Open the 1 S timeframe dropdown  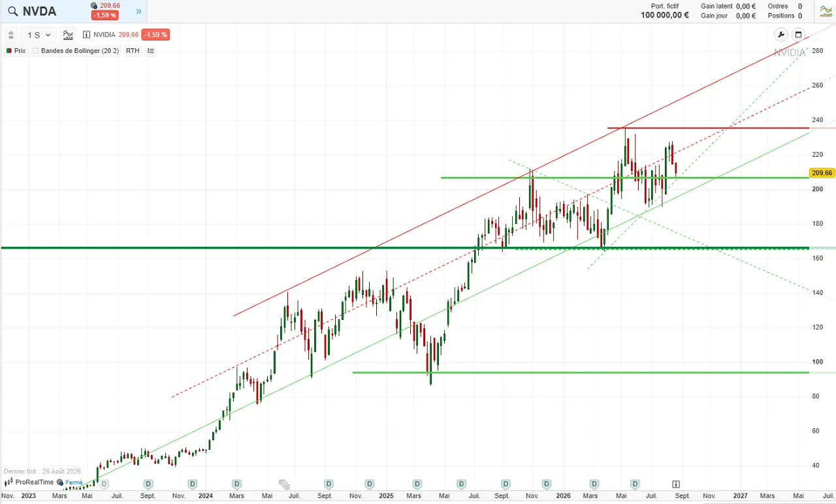39,35
